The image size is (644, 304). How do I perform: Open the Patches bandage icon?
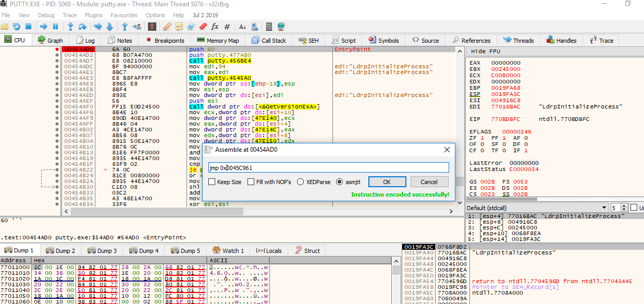tap(167, 27)
